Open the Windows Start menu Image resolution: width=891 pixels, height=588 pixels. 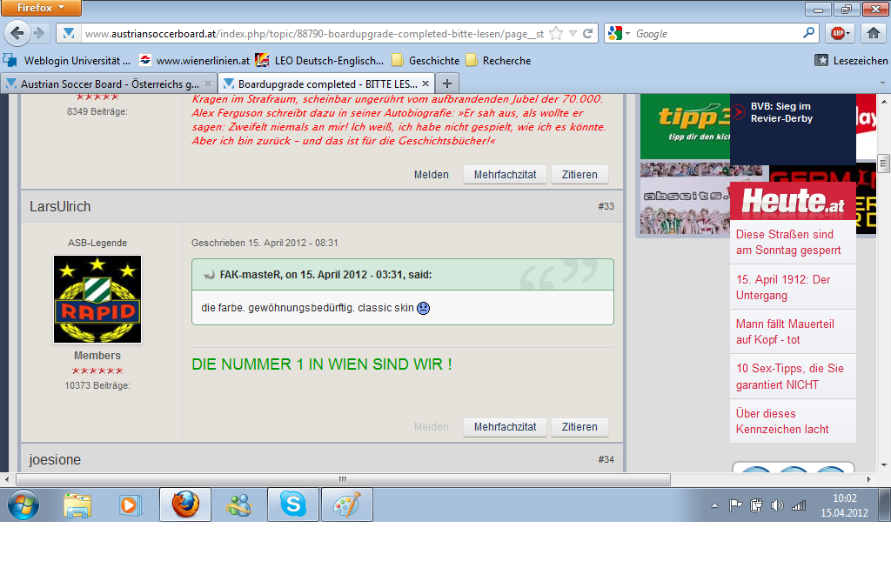tap(23, 504)
